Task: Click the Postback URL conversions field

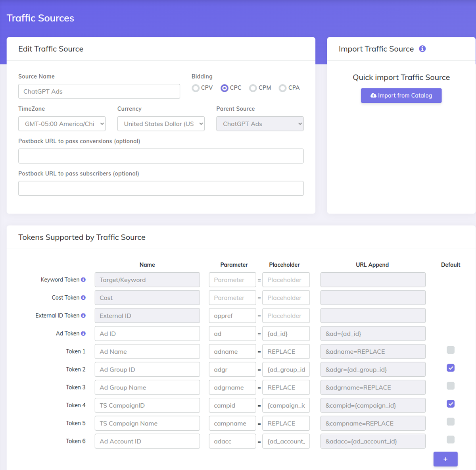Action: [x=161, y=156]
